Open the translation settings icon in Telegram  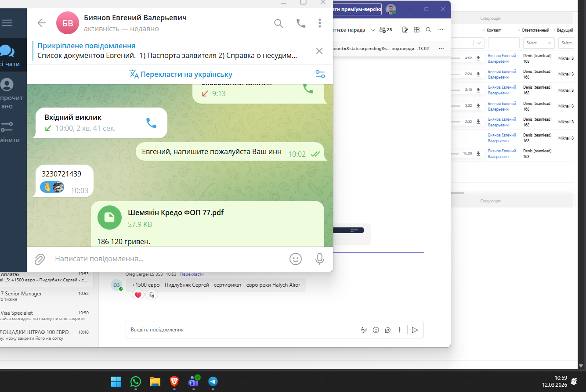tap(320, 74)
